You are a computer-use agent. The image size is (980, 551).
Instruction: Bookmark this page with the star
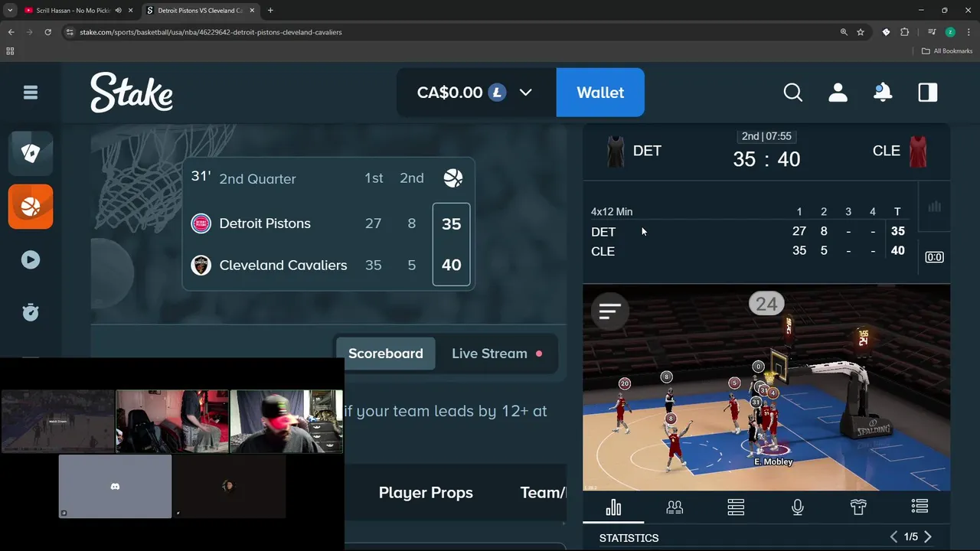coord(861,32)
